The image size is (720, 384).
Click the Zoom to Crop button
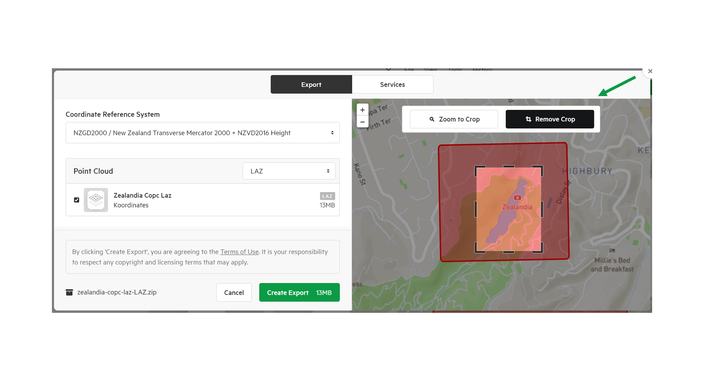[454, 119]
